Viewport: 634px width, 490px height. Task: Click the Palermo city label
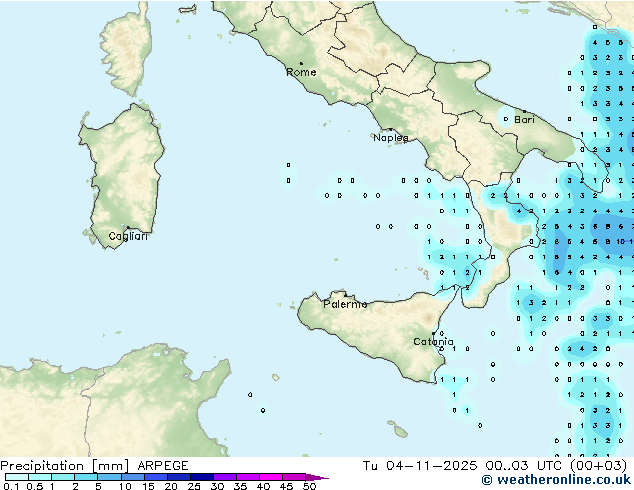[345, 304]
